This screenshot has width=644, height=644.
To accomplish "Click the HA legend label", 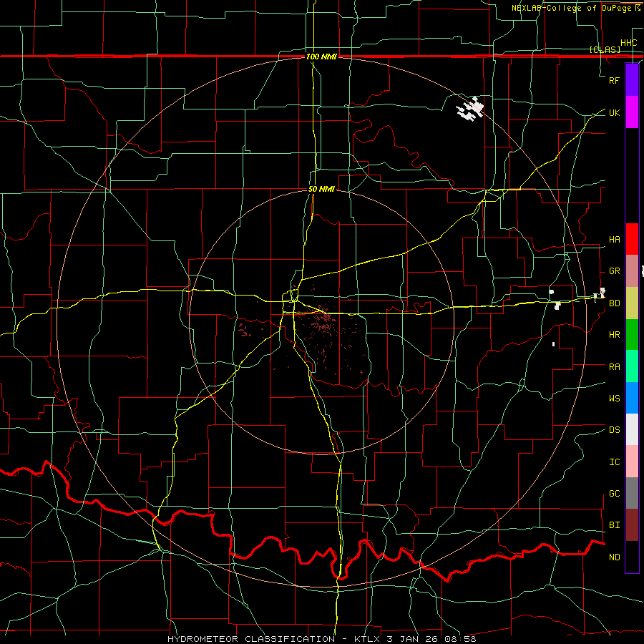I will tap(615, 240).
